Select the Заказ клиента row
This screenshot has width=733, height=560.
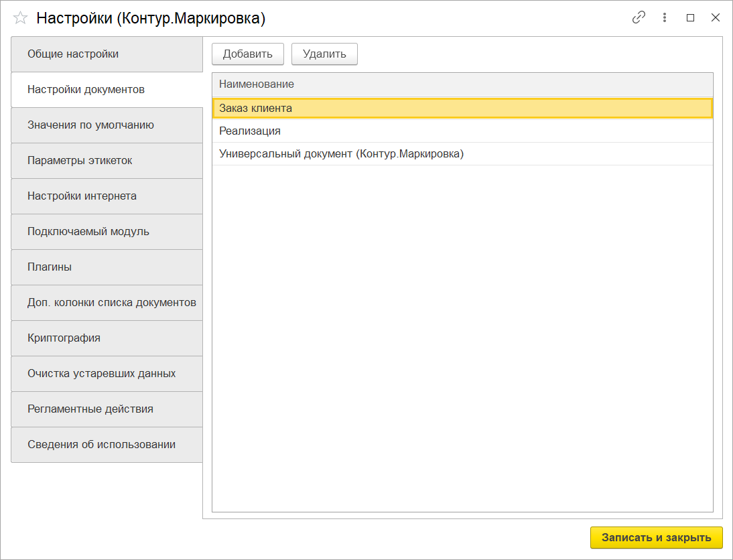tap(462, 109)
